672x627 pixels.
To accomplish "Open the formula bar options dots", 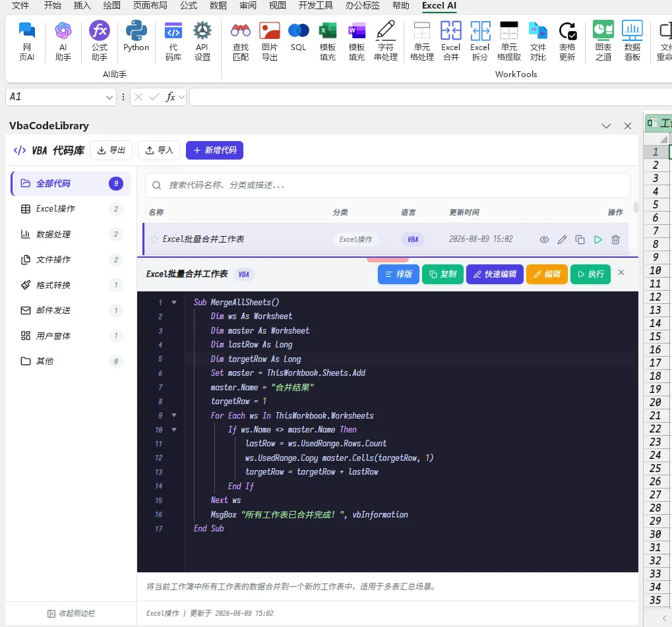I will (123, 98).
